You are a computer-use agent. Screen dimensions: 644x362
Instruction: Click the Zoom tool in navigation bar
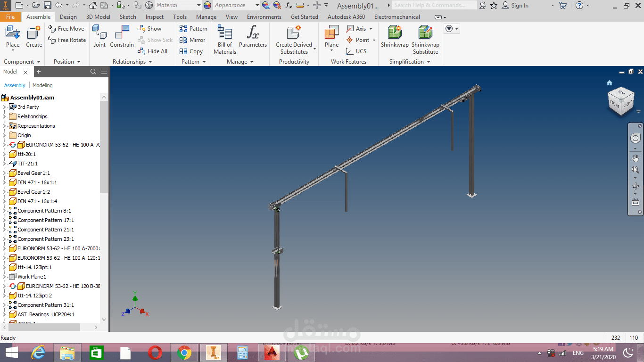[636, 170]
